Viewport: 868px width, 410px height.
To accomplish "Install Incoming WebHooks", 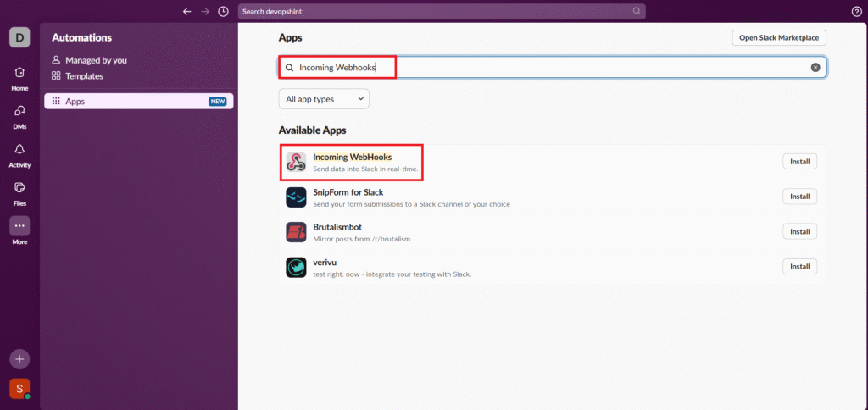I will click(x=799, y=162).
